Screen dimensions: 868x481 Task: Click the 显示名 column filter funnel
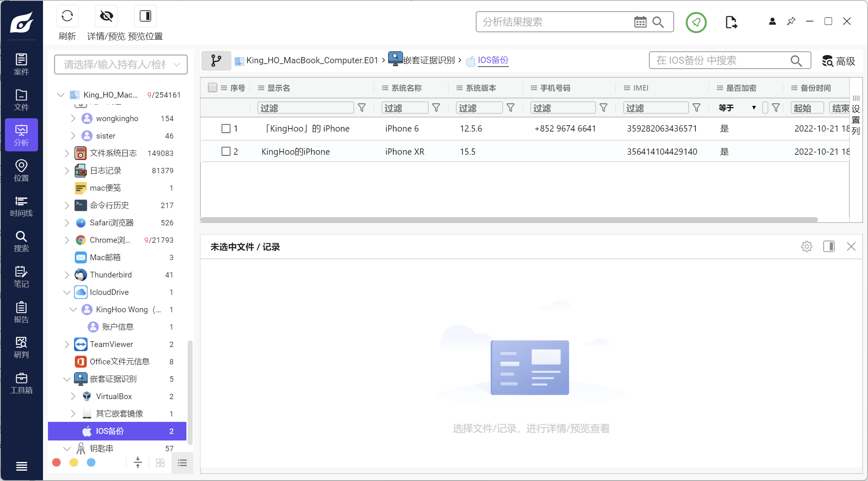click(x=362, y=108)
